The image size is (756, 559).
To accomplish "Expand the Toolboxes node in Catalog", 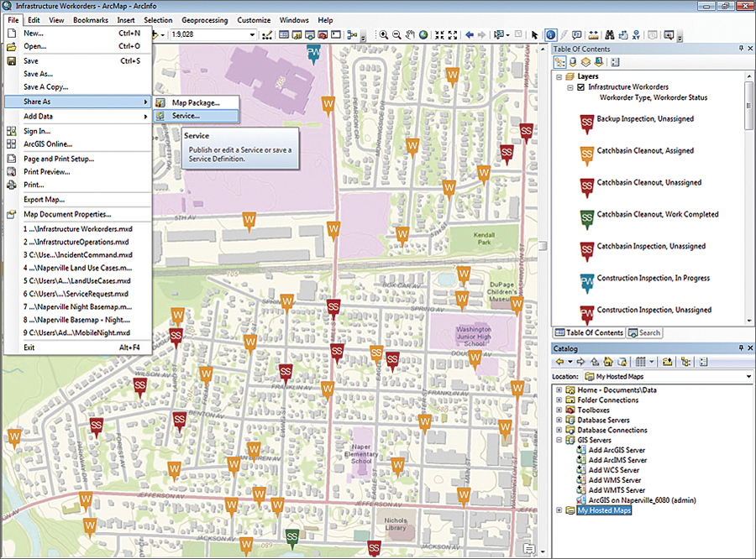I will click(559, 410).
